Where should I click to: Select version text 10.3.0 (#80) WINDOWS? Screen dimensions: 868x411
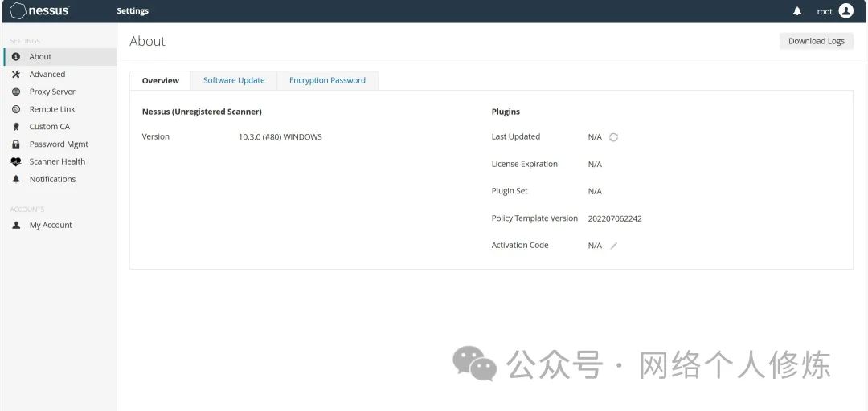click(280, 137)
